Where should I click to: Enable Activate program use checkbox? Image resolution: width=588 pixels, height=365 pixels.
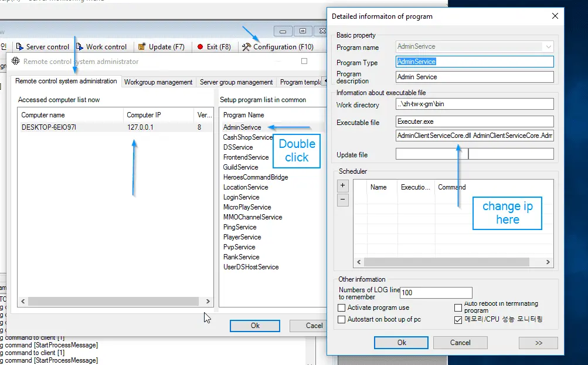[342, 308]
